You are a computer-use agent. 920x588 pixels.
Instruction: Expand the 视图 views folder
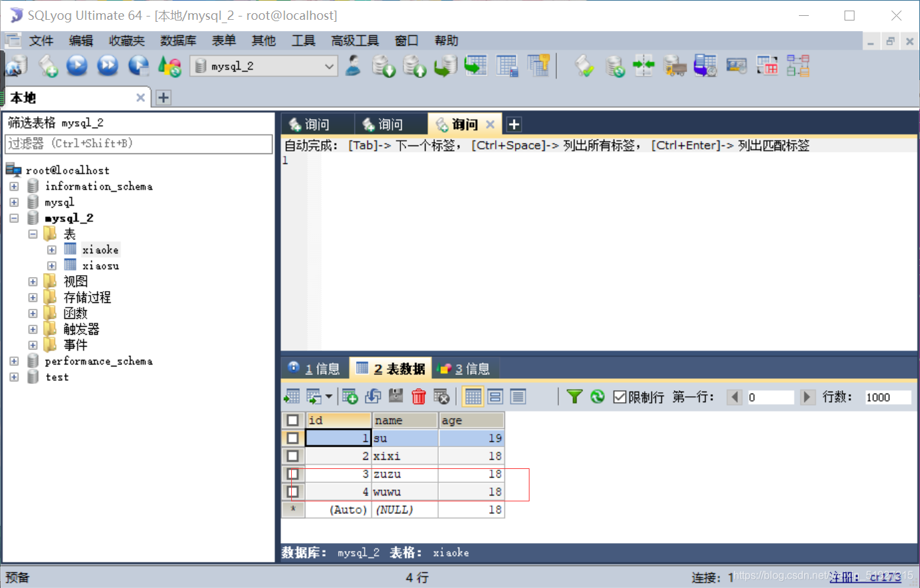[x=32, y=282]
